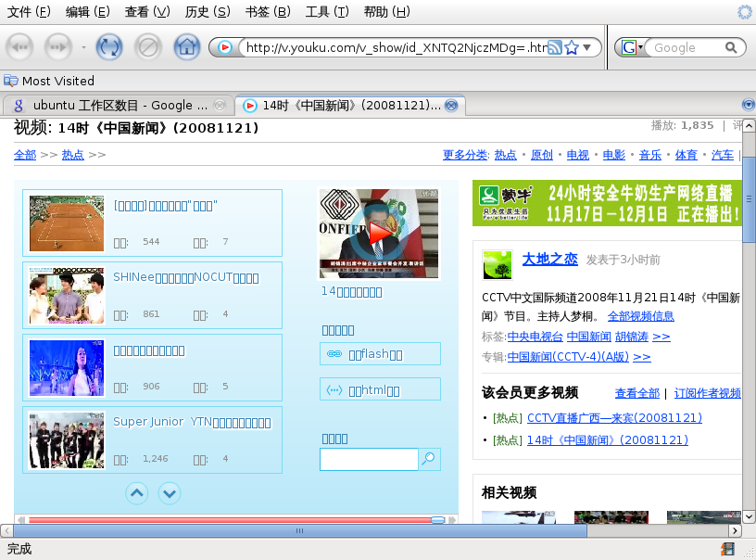
Task: Switch to the 14时《中国新闻》(20081121) tab
Action: 350,105
